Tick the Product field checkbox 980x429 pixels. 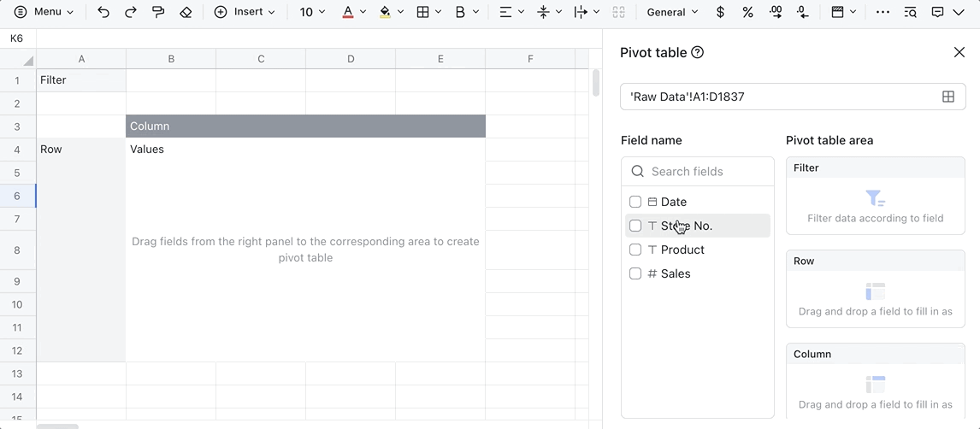(635, 250)
